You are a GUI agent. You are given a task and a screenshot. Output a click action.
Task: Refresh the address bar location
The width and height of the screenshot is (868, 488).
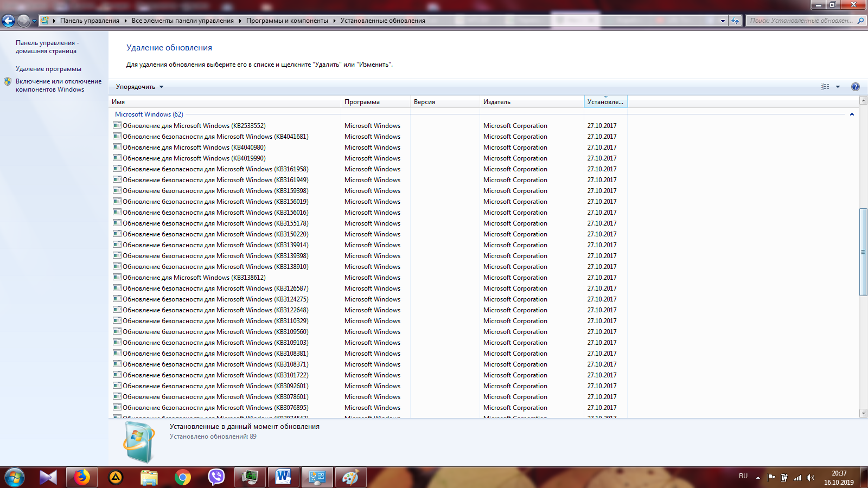pyautogui.click(x=735, y=21)
